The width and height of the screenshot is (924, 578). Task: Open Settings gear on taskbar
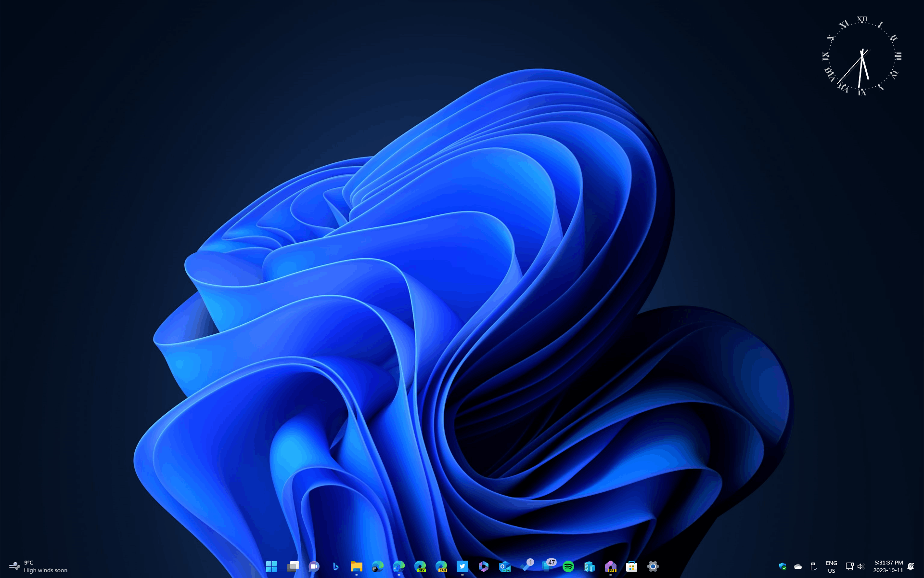(653, 566)
